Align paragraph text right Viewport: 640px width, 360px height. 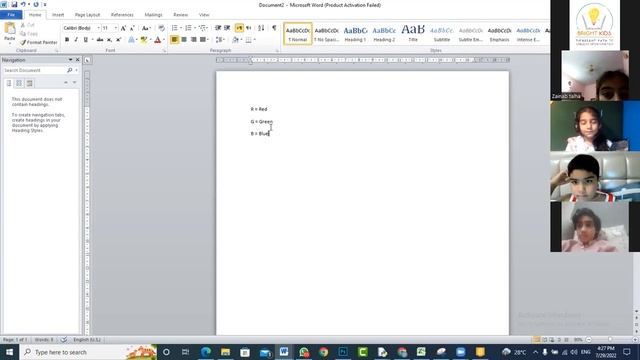pyautogui.click(x=193, y=40)
